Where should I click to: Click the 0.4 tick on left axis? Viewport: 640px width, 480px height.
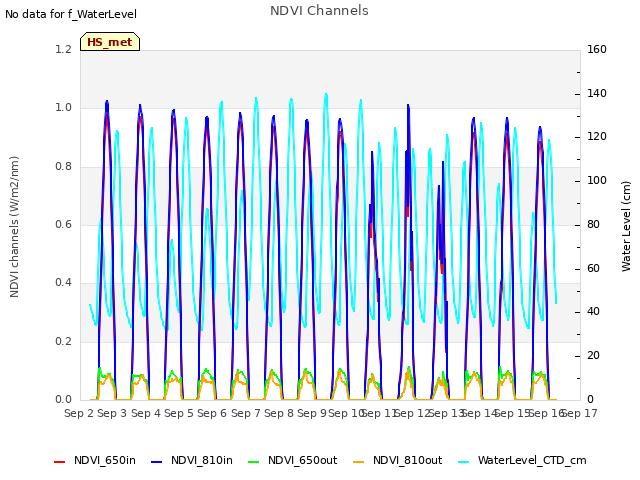63,283
